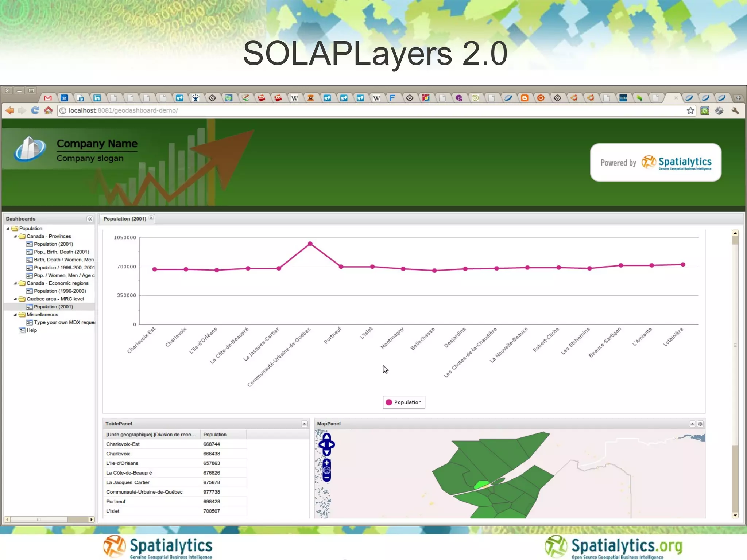747x560 pixels.
Task: Go to the browser home page icon
Action: (48, 110)
